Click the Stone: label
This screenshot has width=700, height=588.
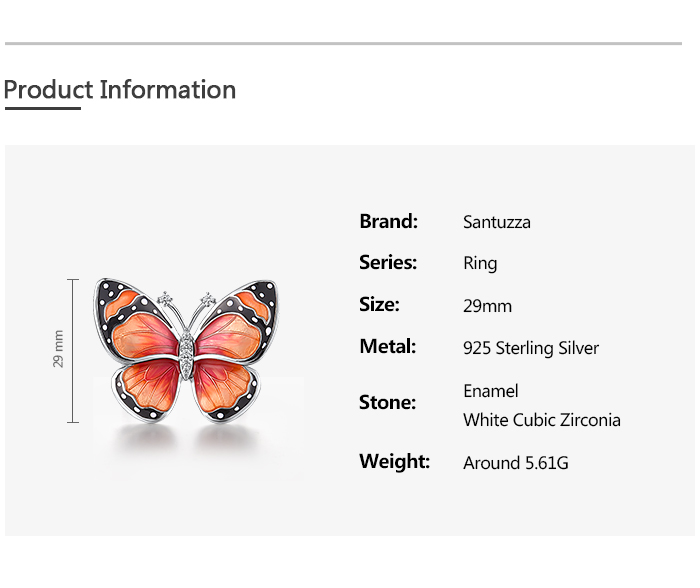click(387, 403)
